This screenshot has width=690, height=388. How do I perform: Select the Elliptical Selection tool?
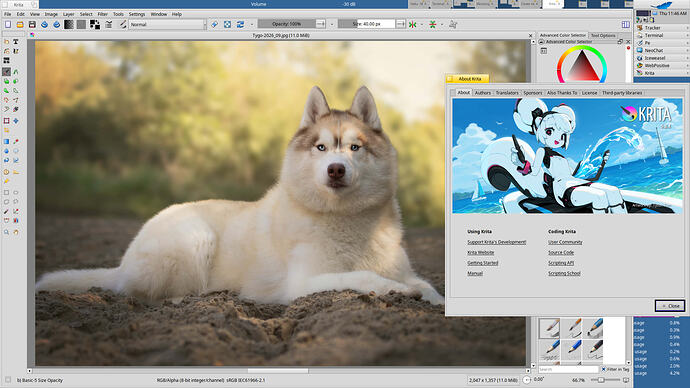point(16,192)
